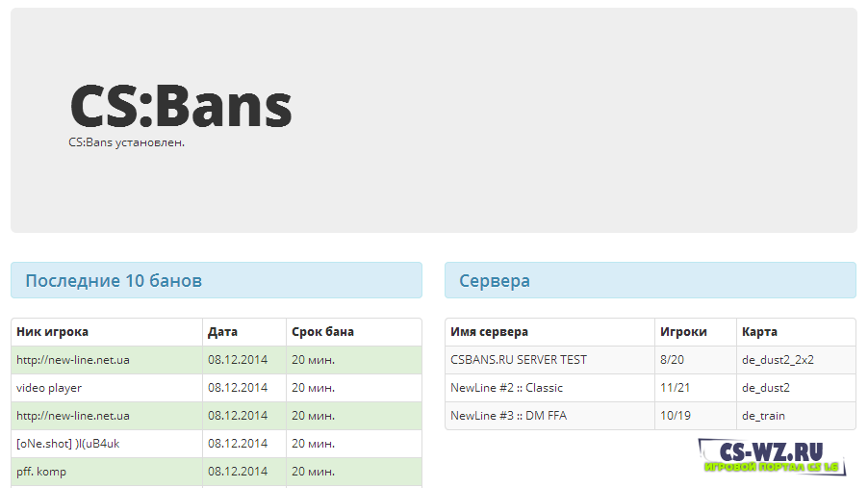This screenshot has height=488, width=868.
Task: Open the '[oNe.shot] )I(uB4uk' ban row
Action: [x=217, y=444]
